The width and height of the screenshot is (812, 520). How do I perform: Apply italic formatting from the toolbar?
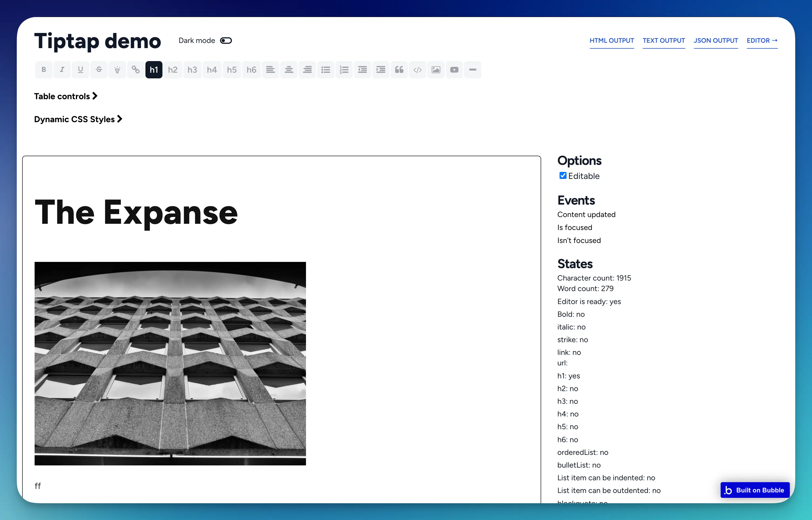tap(62, 69)
